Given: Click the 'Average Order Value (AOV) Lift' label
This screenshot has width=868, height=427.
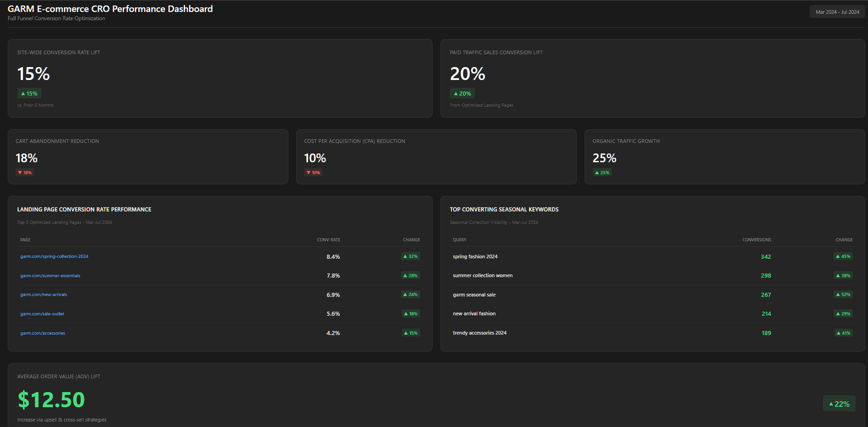Looking at the screenshot, I should click(x=59, y=376).
